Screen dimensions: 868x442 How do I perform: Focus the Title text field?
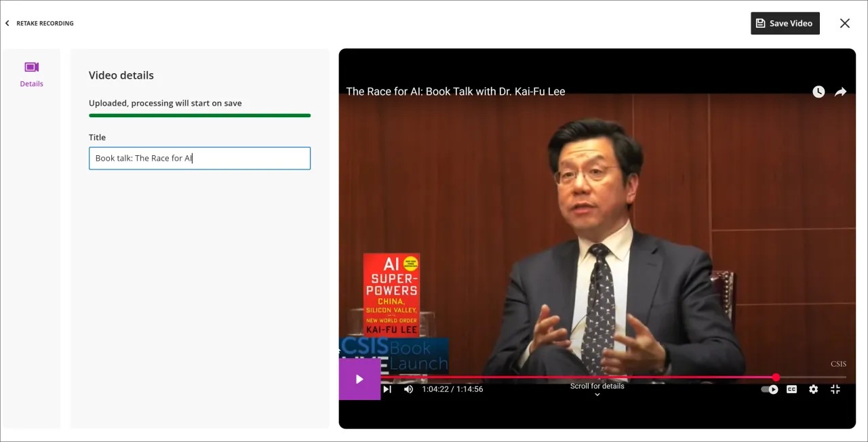pyautogui.click(x=199, y=158)
